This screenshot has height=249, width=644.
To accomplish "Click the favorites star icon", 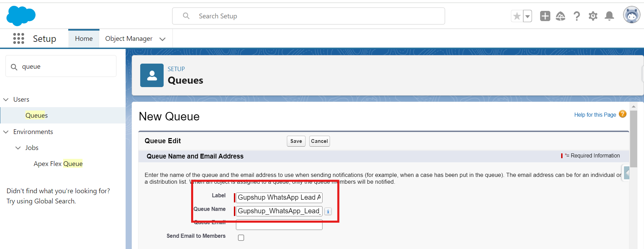I will coord(517,16).
